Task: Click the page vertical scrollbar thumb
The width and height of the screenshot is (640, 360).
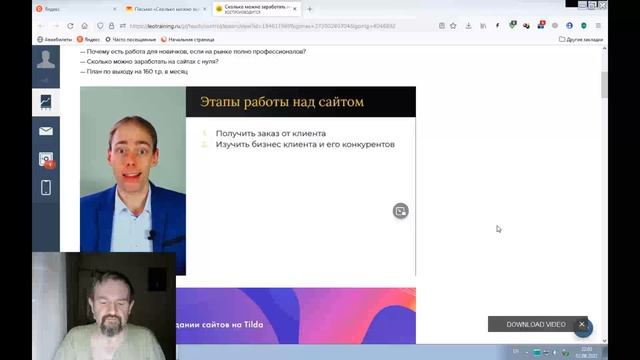Action: 604,84
